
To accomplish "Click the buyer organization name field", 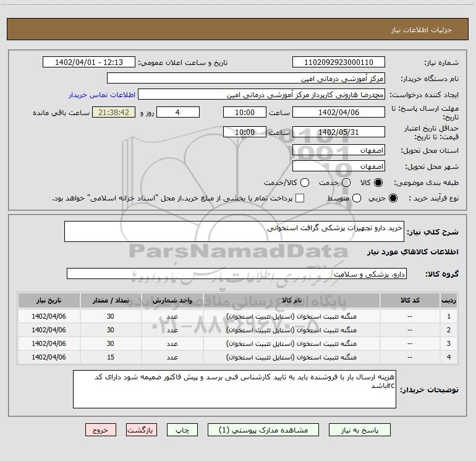I will pos(246,79).
